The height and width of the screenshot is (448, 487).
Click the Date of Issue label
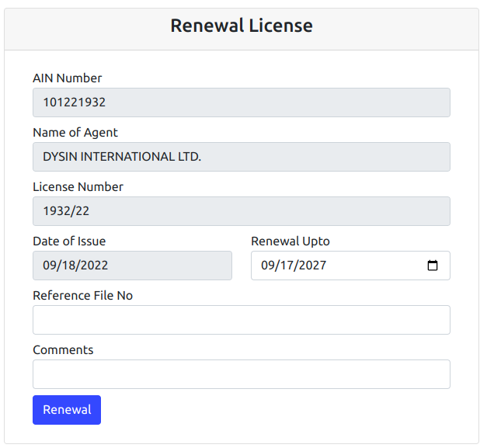pos(69,241)
